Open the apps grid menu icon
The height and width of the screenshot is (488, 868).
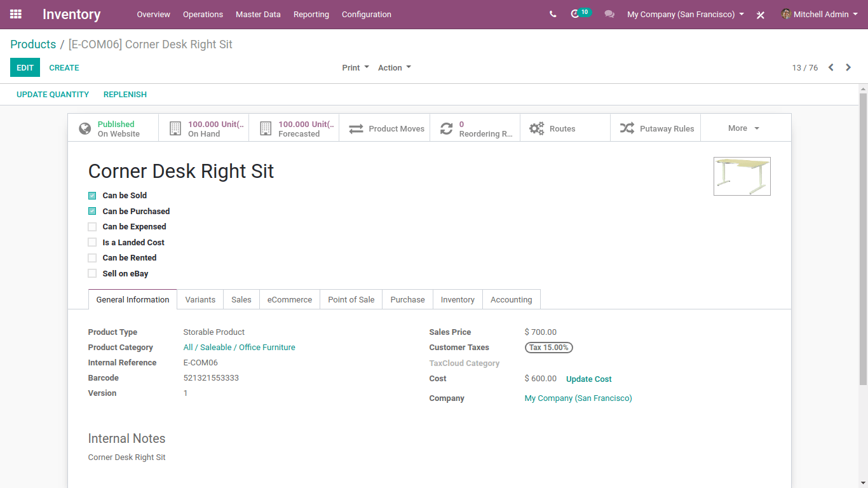tap(16, 14)
